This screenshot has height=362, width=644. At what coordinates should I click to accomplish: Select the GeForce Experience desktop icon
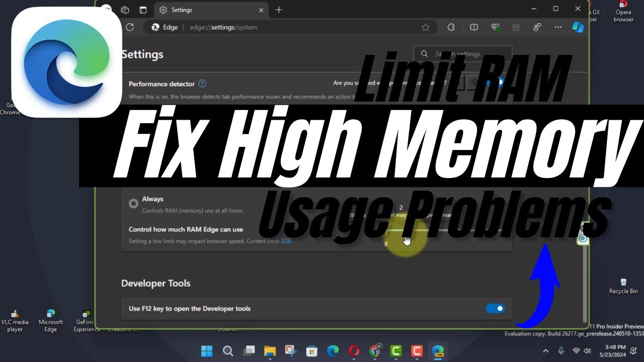pyautogui.click(x=87, y=321)
